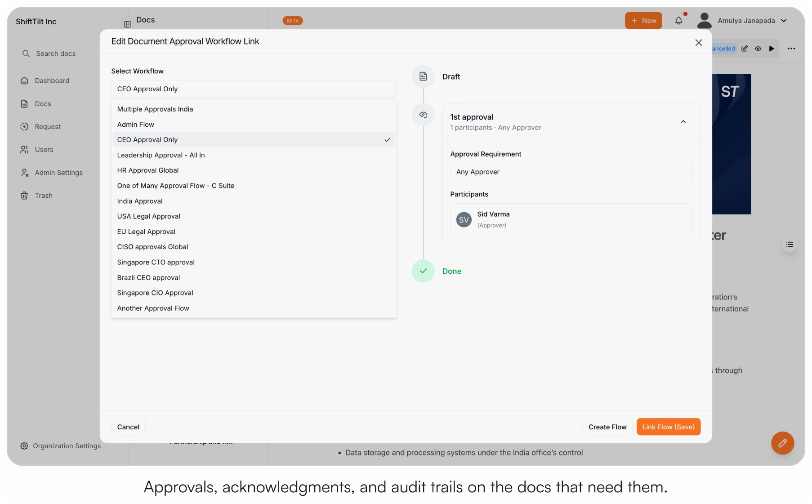
Task: Click the document edit pencil icon in the toolbar
Action: click(745, 49)
